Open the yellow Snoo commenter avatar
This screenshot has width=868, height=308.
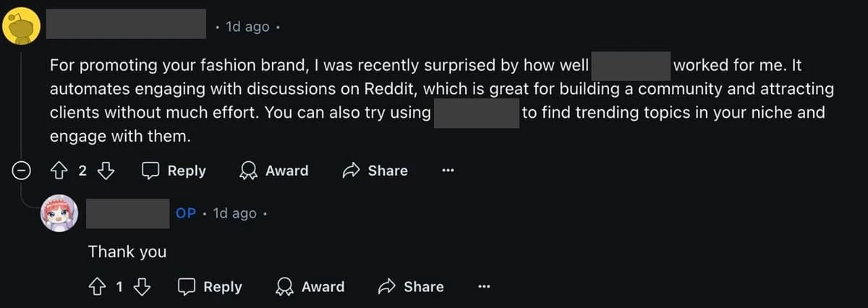[x=23, y=27]
